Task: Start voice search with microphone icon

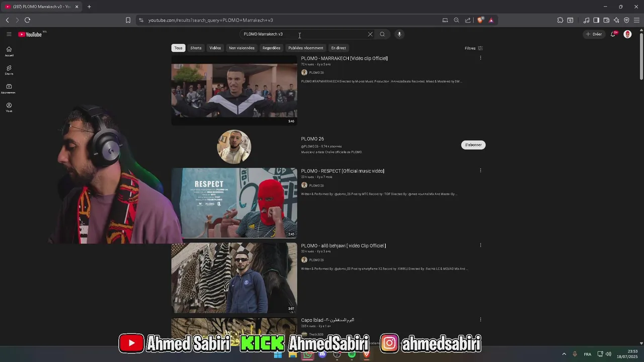Action: (399, 34)
